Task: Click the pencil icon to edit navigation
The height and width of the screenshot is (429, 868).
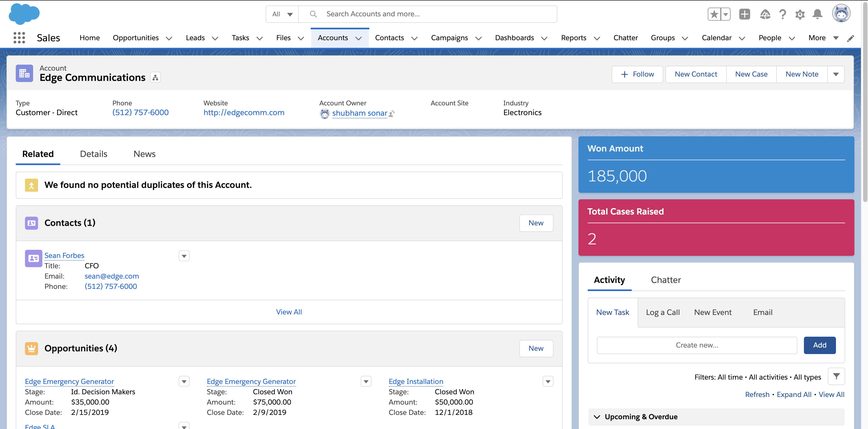Action: [850, 38]
